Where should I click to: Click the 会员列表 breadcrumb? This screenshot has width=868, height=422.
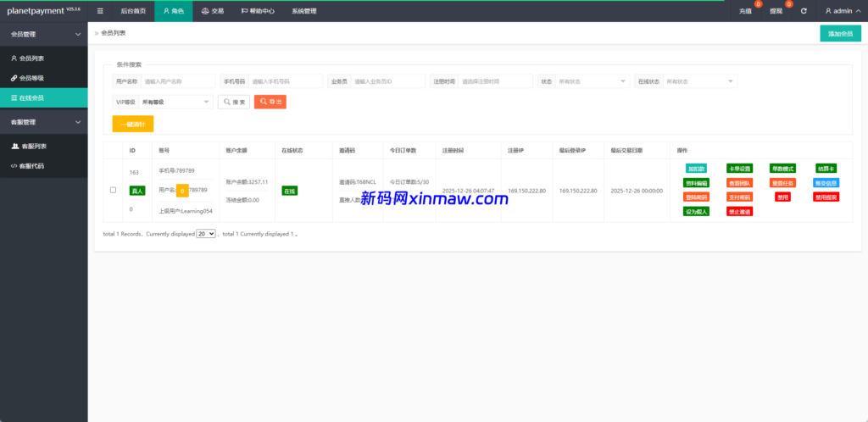(x=114, y=33)
